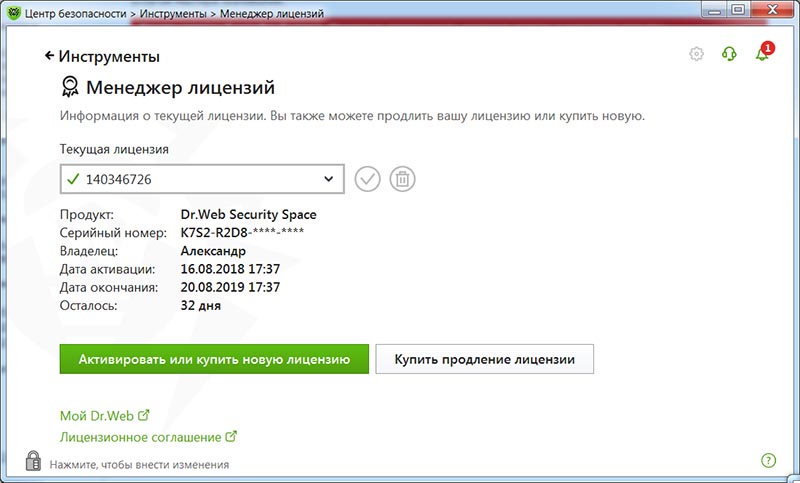Go back to Инструменты
The height and width of the screenshot is (483, 800).
click(102, 56)
